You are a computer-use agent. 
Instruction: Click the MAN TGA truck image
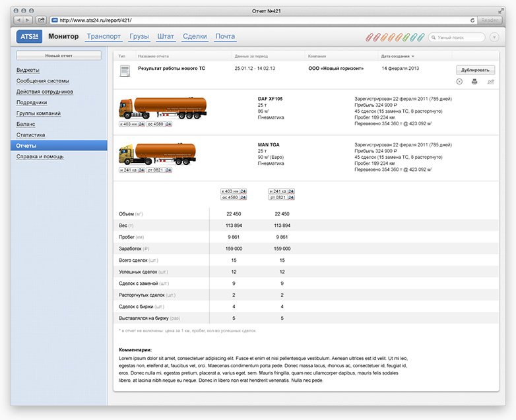[157, 154]
